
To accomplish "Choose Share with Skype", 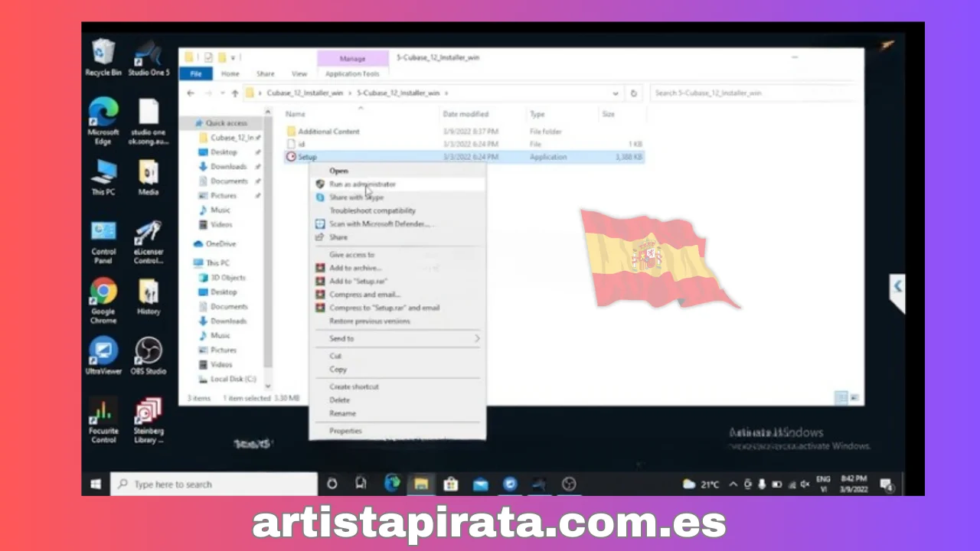I will click(x=397, y=197).
